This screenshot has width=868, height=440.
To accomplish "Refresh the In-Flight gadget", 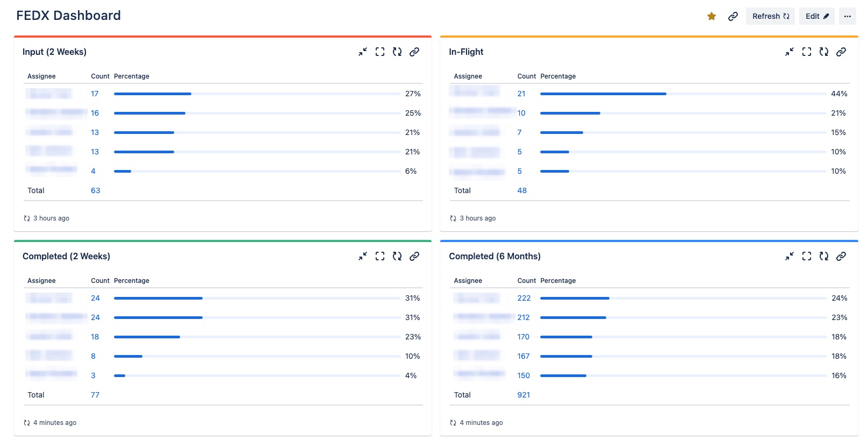I will 824,52.
